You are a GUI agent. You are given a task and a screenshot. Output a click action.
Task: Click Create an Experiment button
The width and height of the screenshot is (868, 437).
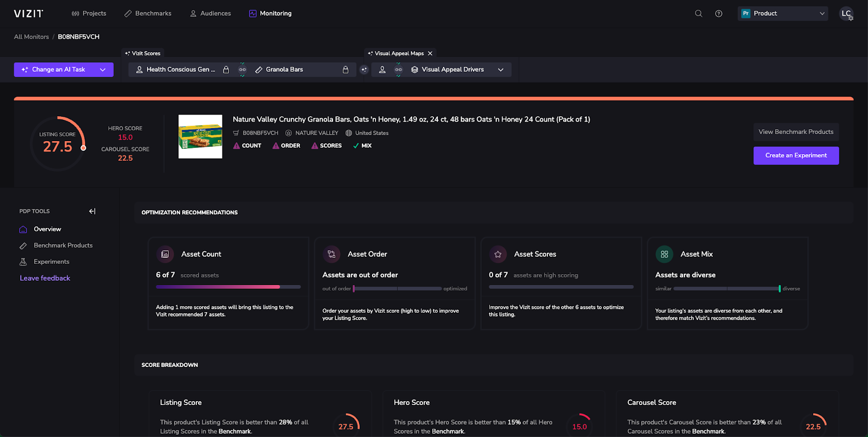[x=796, y=155]
